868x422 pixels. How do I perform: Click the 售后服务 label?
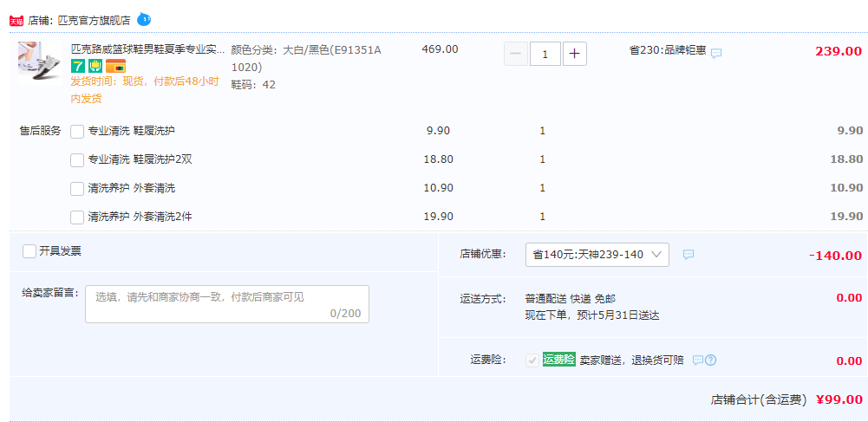[41, 131]
